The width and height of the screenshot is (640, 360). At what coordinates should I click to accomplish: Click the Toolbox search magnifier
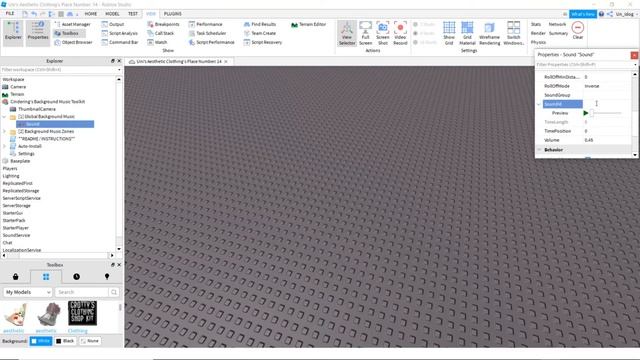click(114, 292)
